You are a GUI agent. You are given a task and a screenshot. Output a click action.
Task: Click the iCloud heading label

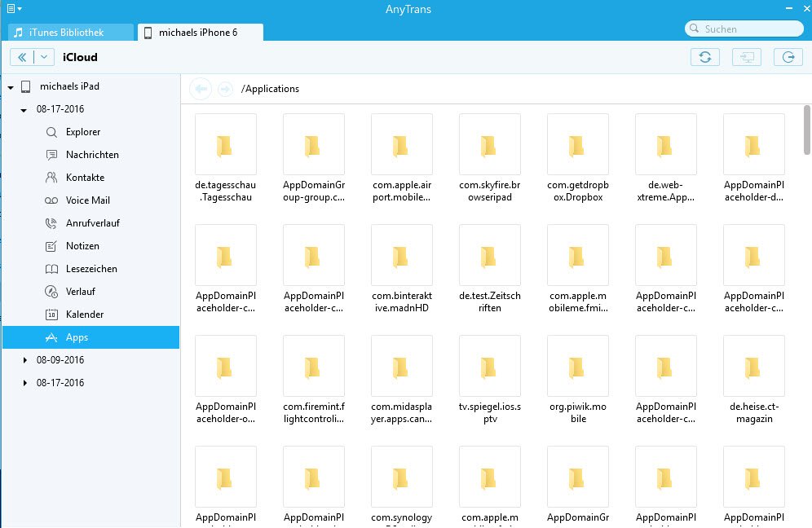(80, 57)
